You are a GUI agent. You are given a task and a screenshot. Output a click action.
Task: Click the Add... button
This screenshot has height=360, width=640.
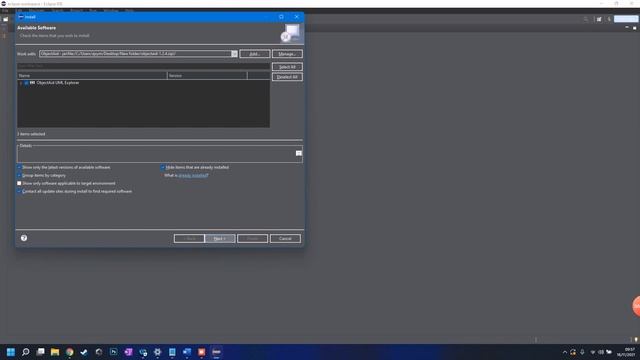pyautogui.click(x=255, y=54)
